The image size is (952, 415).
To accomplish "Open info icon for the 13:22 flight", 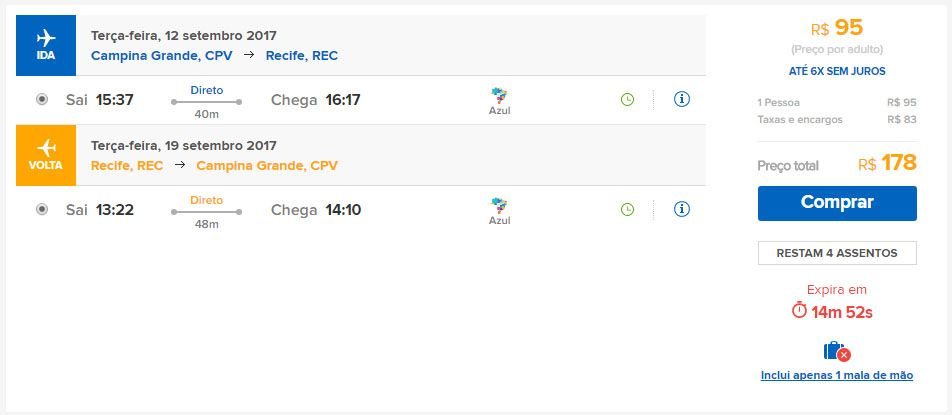I will click(682, 209).
